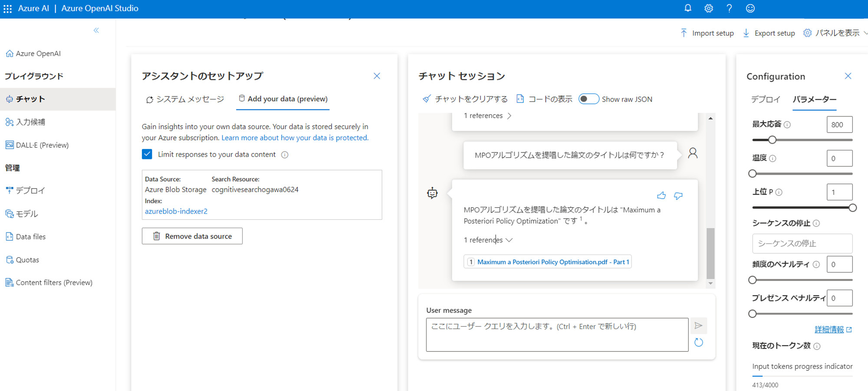Open Maximum a Posteriori Policy Optimisation.pdf citation
This screenshot has height=391, width=868.
[x=548, y=262]
